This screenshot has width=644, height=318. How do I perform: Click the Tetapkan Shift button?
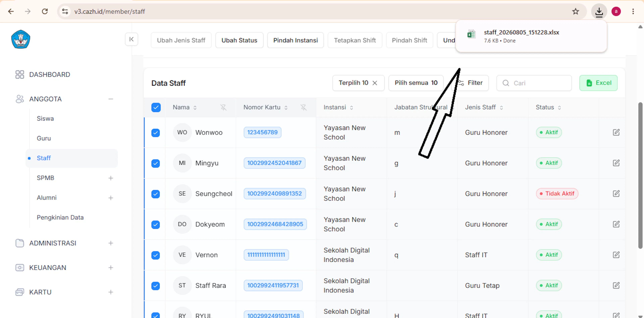click(355, 40)
